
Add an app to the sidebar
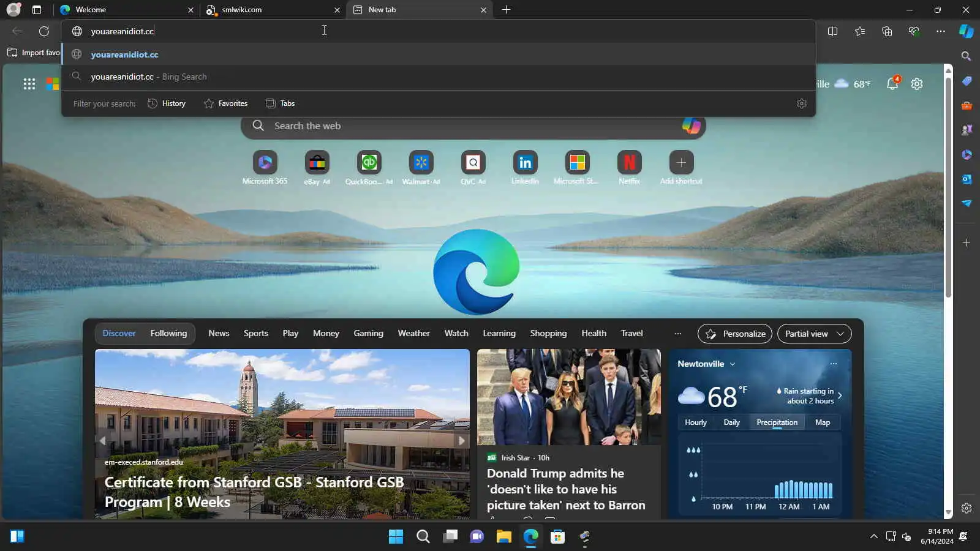pyautogui.click(x=967, y=243)
